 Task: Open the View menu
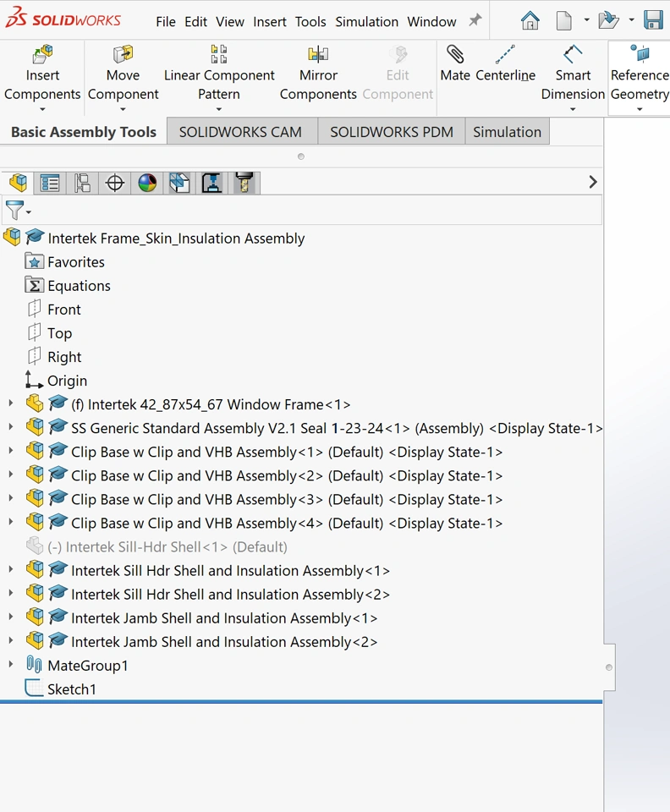tap(230, 22)
